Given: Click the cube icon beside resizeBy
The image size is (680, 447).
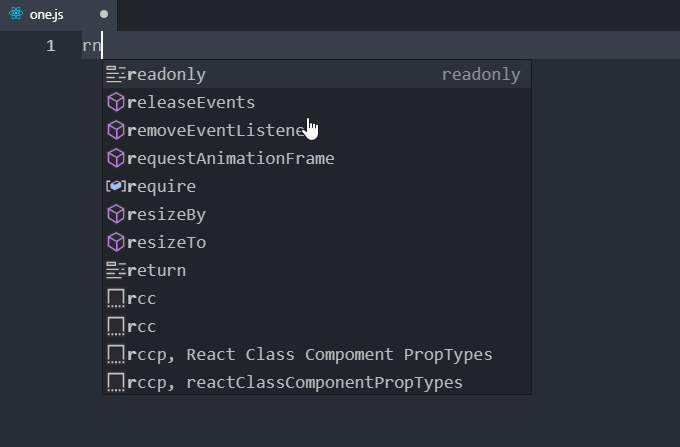Looking at the screenshot, I should click(x=116, y=214).
